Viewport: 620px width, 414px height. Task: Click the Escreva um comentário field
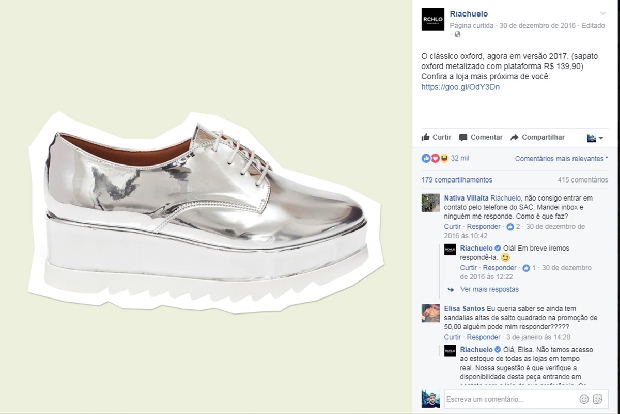tap(511, 399)
